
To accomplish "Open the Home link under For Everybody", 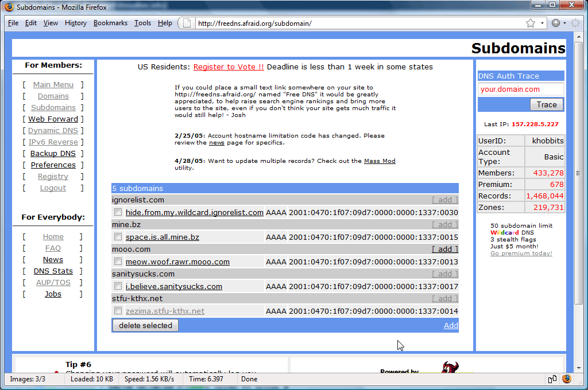I will pyautogui.click(x=53, y=237).
